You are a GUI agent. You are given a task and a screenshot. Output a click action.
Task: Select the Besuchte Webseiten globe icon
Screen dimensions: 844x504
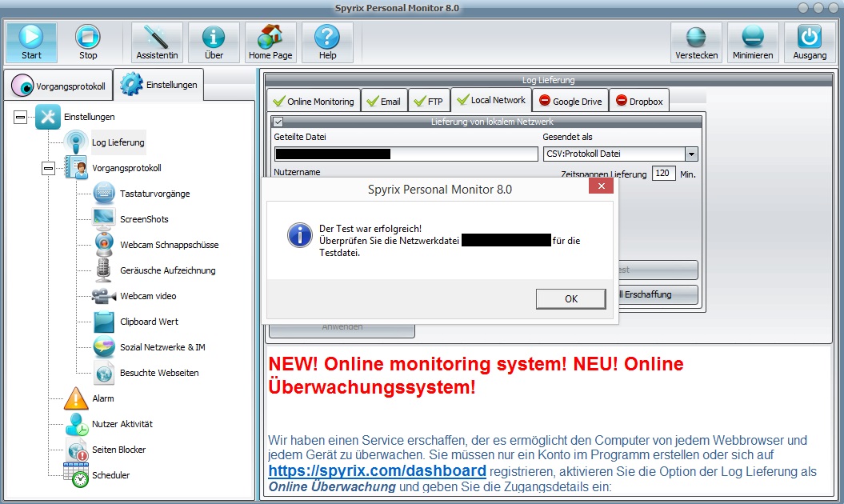coord(104,373)
